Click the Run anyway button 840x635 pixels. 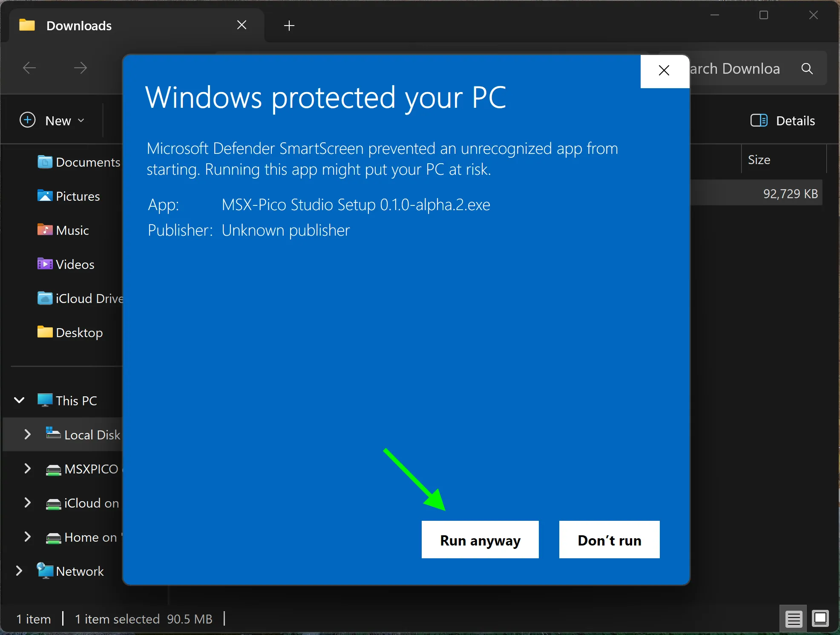point(480,540)
